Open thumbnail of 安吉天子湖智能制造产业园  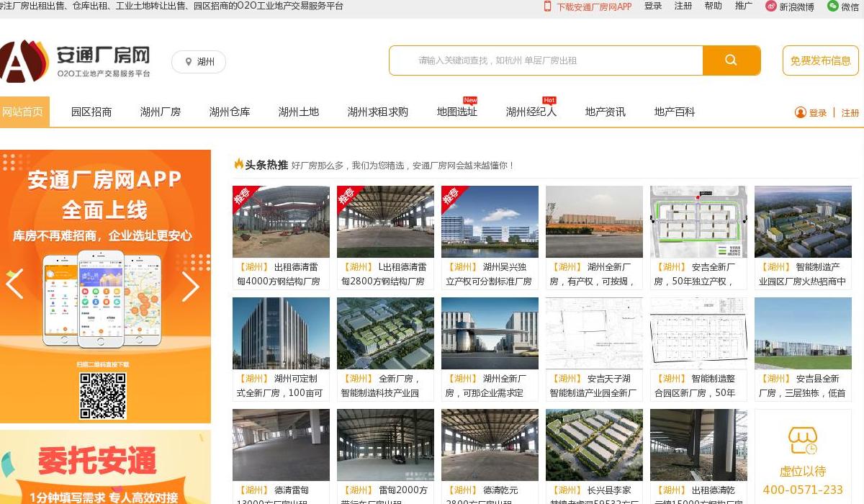click(x=594, y=333)
